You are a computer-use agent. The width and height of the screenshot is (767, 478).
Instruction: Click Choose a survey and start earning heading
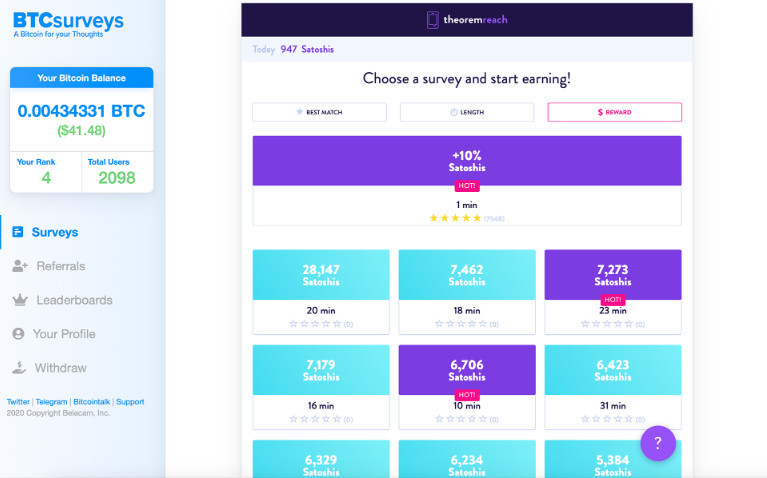coord(467,79)
